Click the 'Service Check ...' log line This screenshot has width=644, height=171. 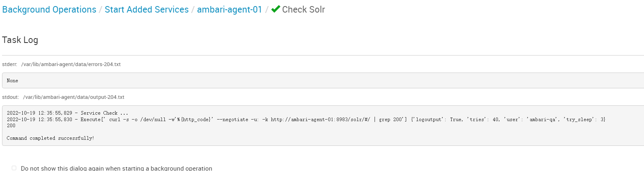104,113
